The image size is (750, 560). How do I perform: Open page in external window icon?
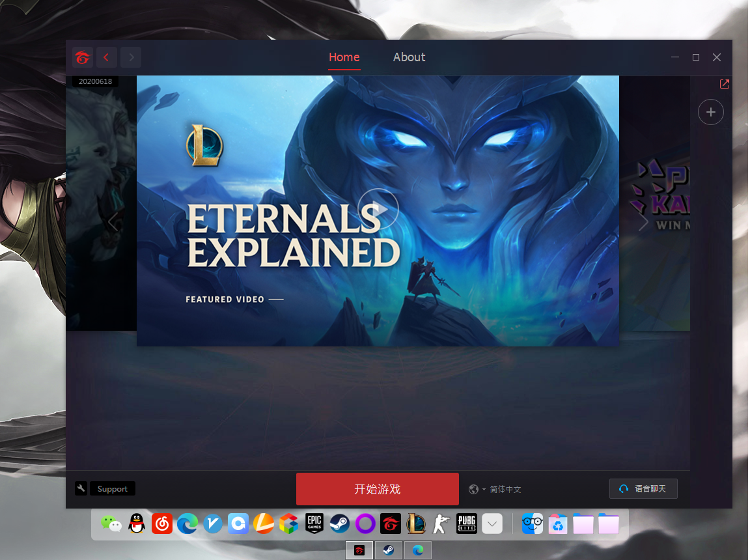pyautogui.click(x=724, y=84)
